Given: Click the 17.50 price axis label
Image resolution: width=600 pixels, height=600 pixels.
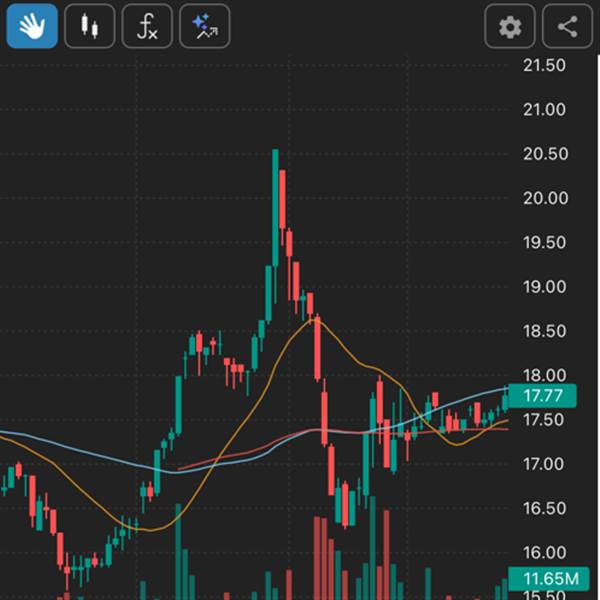Looking at the screenshot, I should click(x=543, y=420).
